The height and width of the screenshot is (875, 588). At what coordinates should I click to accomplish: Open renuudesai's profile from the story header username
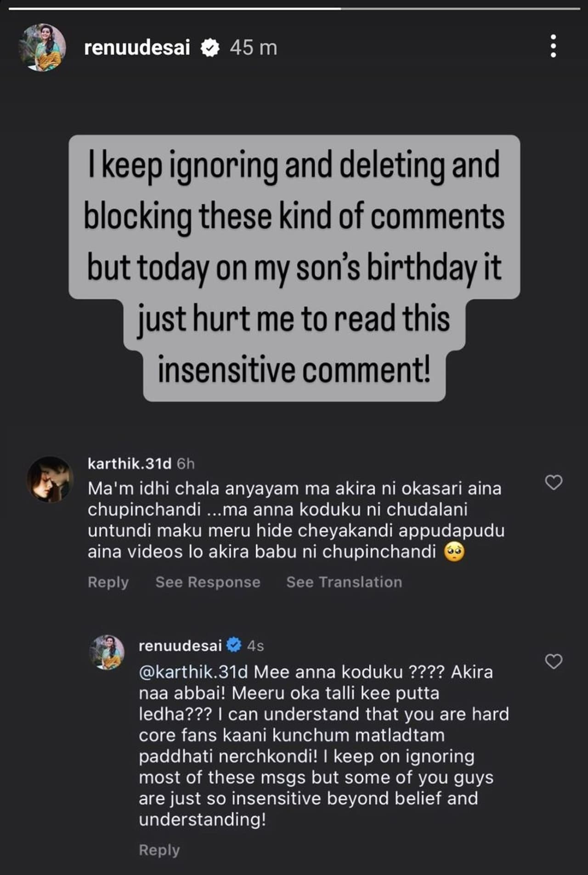coord(137,48)
